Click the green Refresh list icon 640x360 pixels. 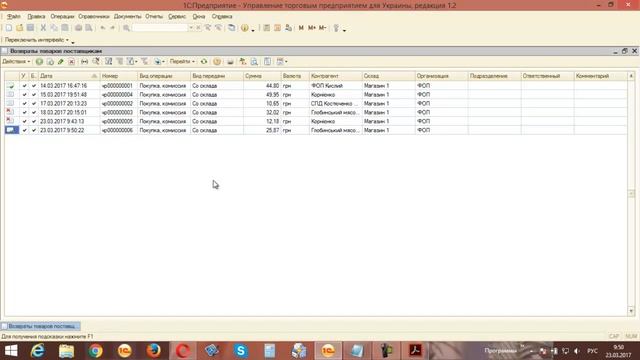click(x=204, y=62)
